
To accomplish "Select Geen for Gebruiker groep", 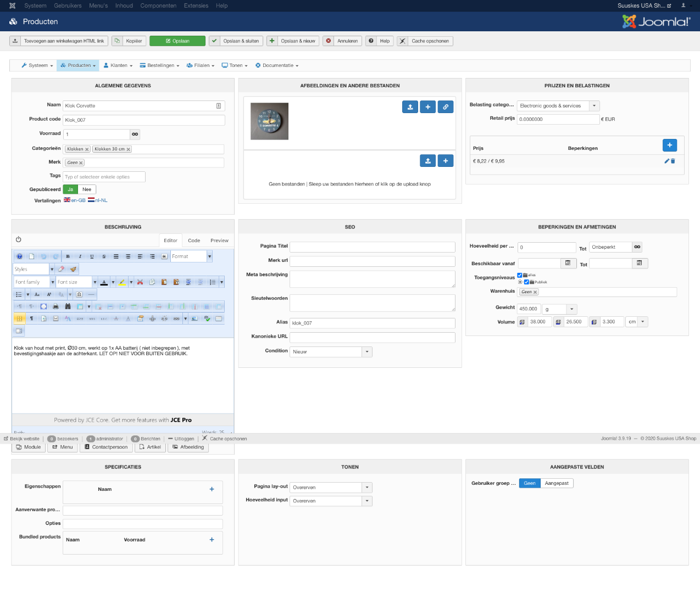I will (530, 483).
